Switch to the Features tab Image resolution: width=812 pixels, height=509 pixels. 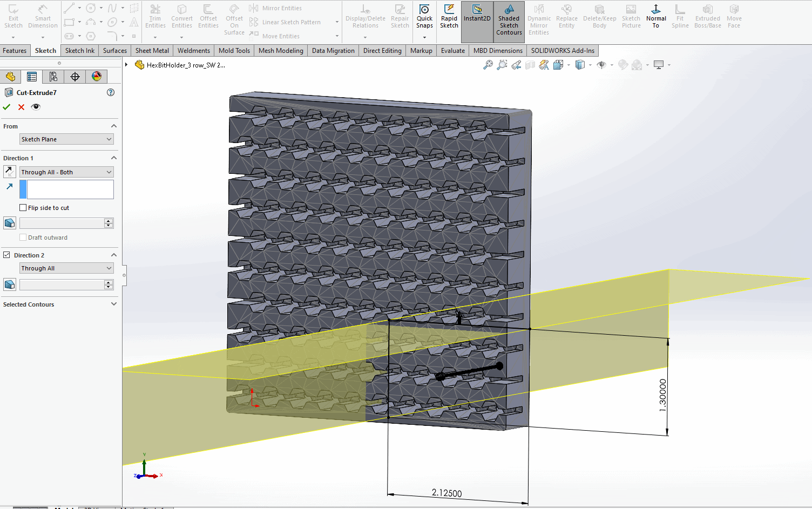click(x=15, y=51)
